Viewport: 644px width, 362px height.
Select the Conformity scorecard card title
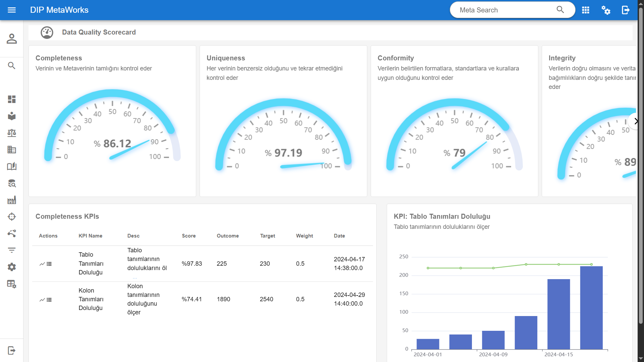(x=396, y=58)
